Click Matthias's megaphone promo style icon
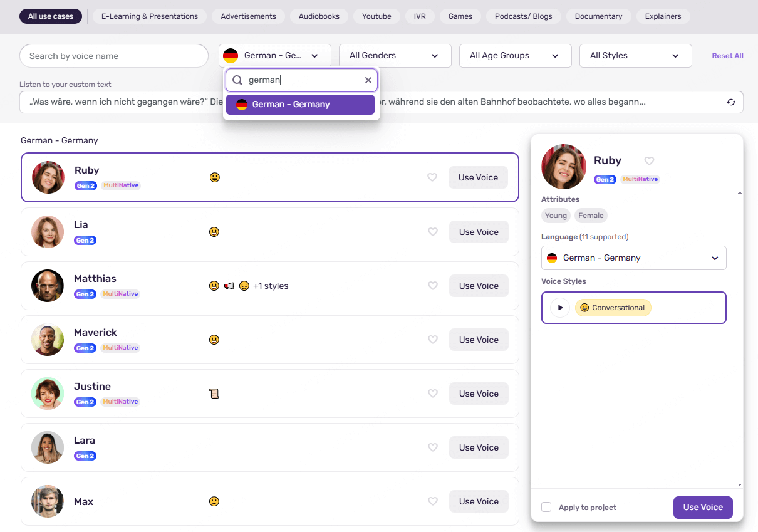 [229, 286]
